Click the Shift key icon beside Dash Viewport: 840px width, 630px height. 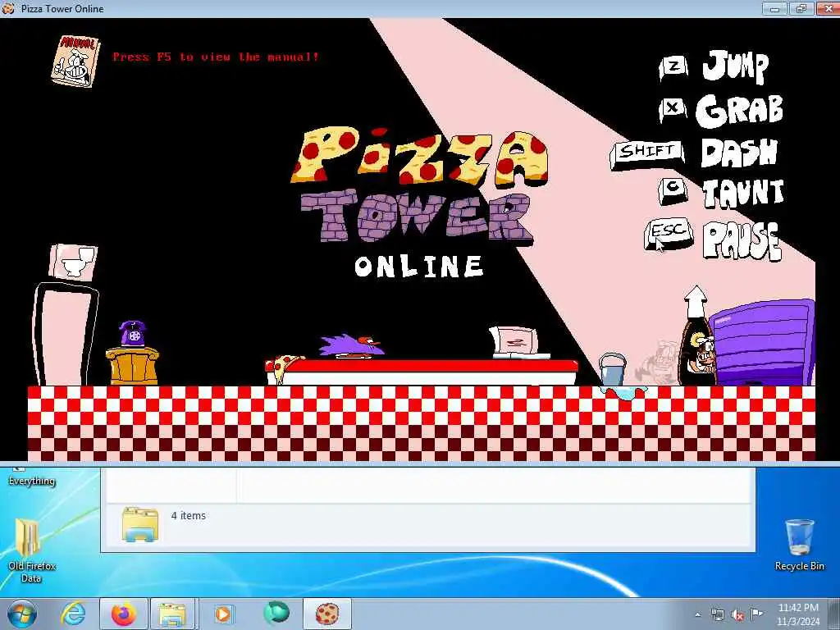(x=647, y=154)
